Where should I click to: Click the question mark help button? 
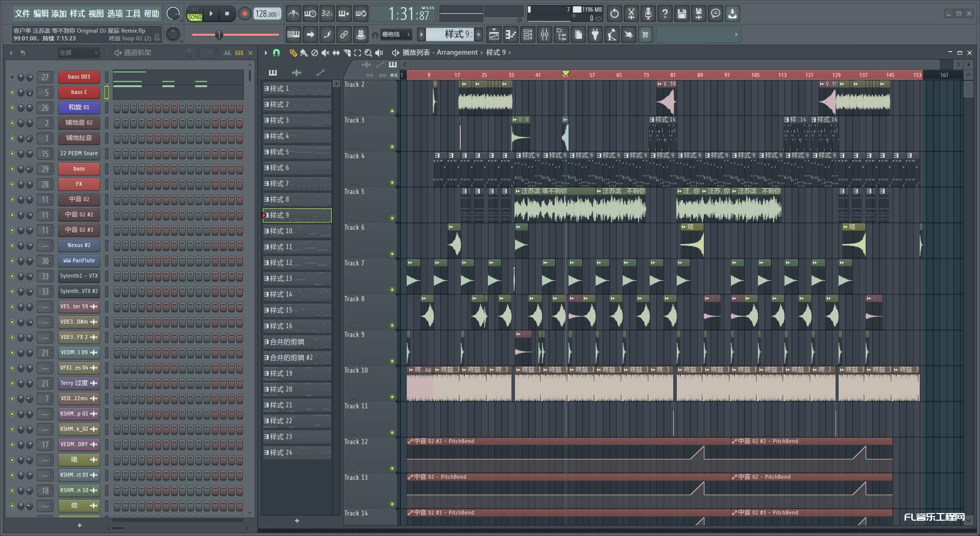665,14
